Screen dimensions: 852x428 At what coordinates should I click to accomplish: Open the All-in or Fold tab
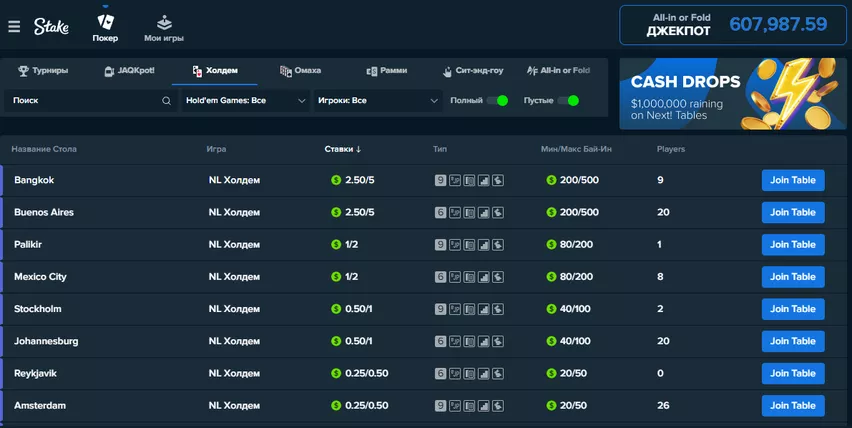tap(559, 71)
